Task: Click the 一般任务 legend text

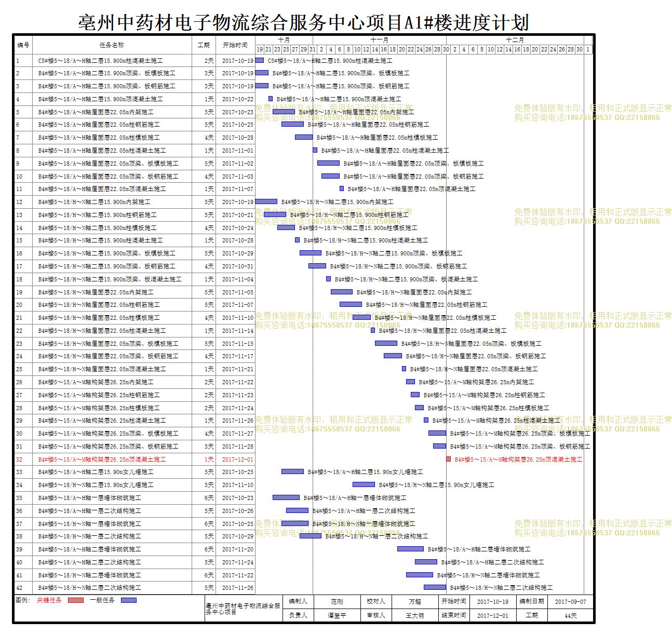Action: (x=102, y=600)
